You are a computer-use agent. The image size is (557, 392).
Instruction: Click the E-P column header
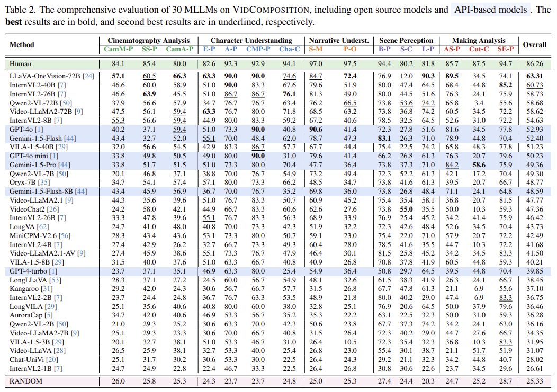(209, 49)
